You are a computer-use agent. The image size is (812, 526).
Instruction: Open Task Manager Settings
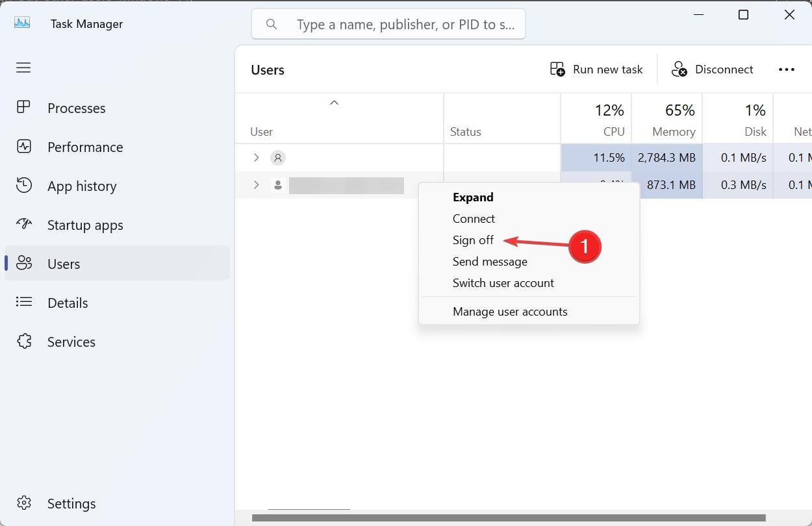[x=117, y=503]
